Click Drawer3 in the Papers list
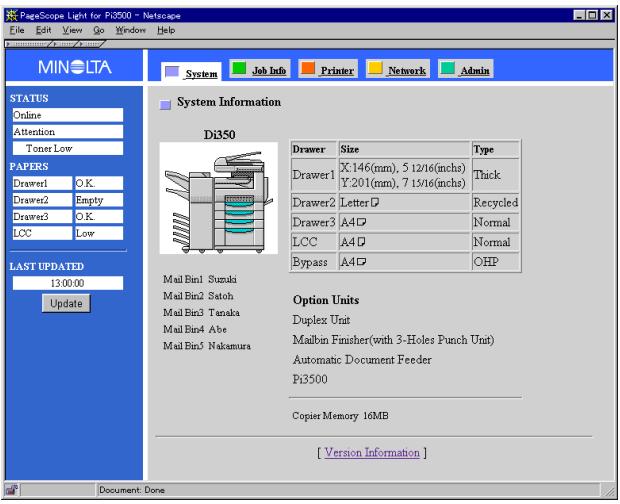The height and width of the screenshot is (504, 620). click(x=42, y=217)
